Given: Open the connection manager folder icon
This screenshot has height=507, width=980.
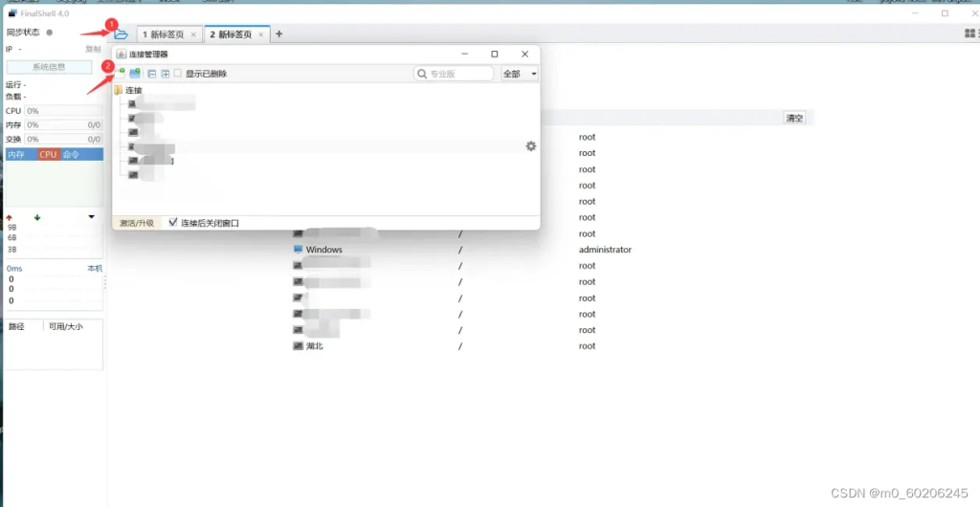Looking at the screenshot, I should point(122,34).
